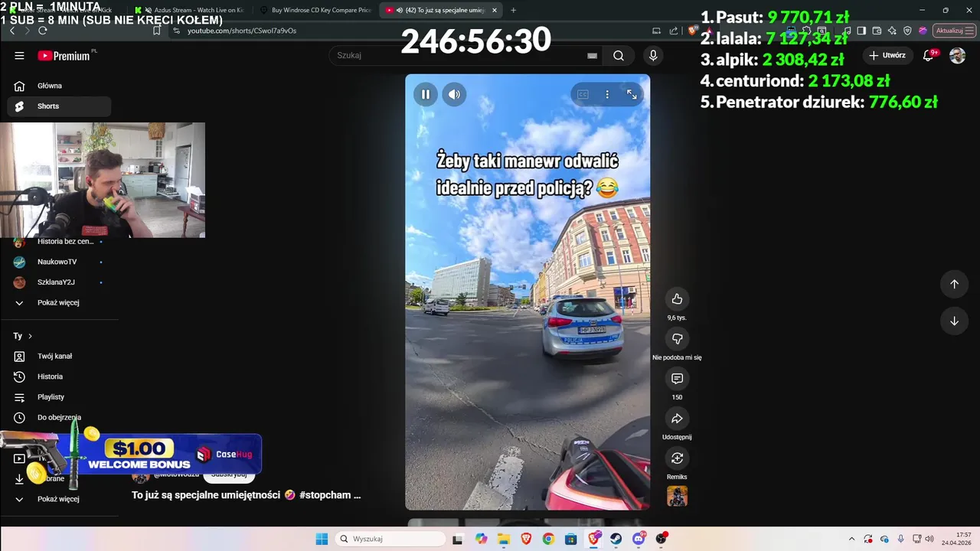Open Główna in the sidebar
This screenshot has width=980, height=551.
point(59,86)
